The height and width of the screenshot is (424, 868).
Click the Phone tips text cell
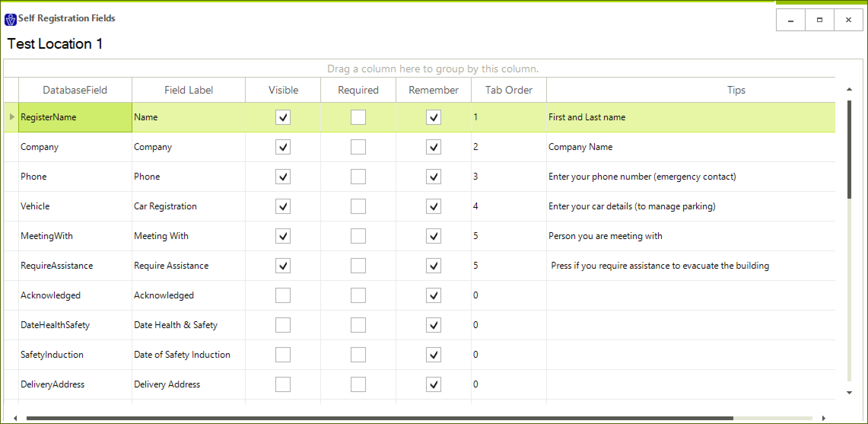pyautogui.click(x=642, y=177)
